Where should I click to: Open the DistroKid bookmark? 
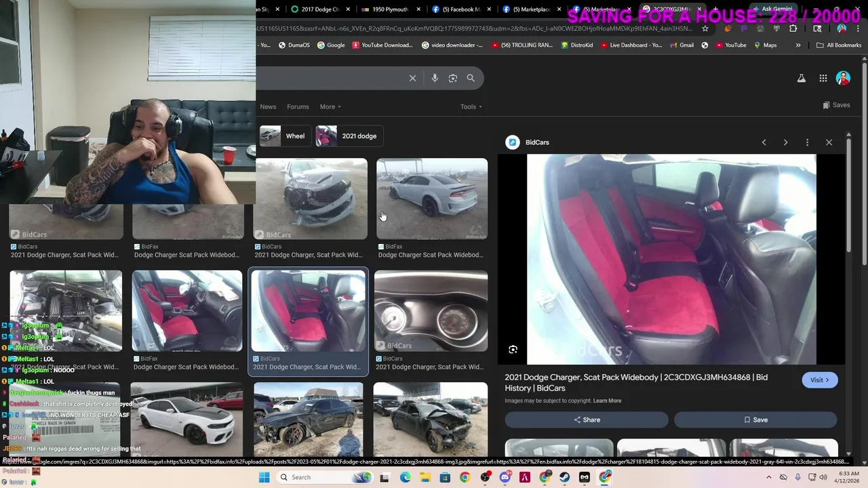click(x=577, y=45)
